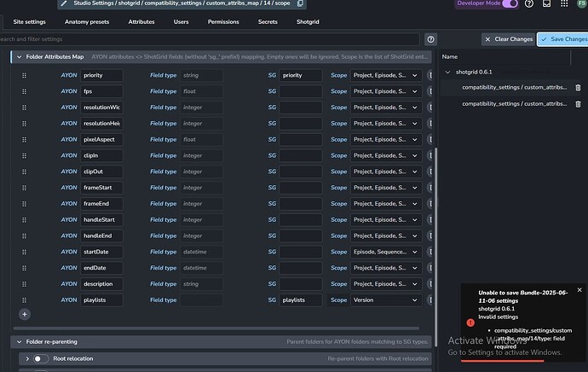Grab the drag handle of endDate row
The height and width of the screenshot is (372, 588).
pyautogui.click(x=24, y=268)
